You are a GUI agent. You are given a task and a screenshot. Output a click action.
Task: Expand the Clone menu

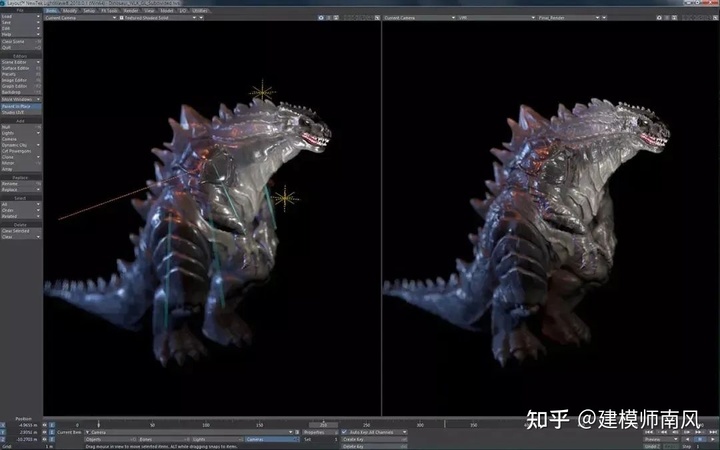tap(21, 157)
